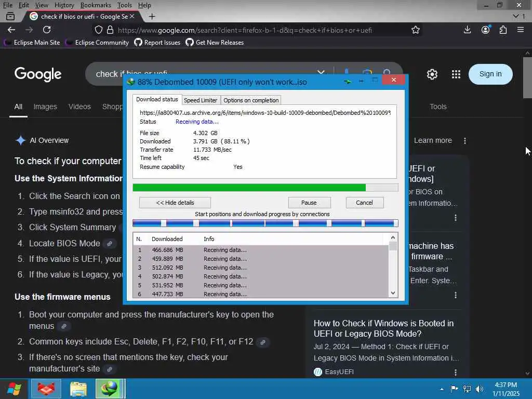Open a new browser tab
532x399 pixels.
click(x=152, y=16)
